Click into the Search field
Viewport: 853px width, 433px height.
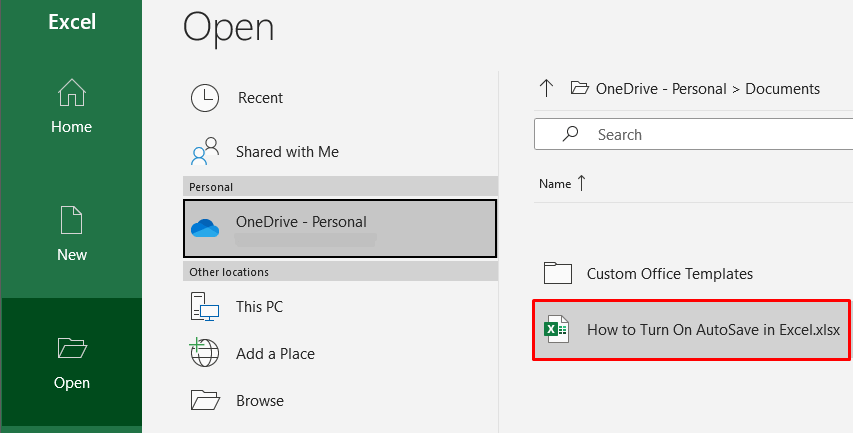click(694, 134)
